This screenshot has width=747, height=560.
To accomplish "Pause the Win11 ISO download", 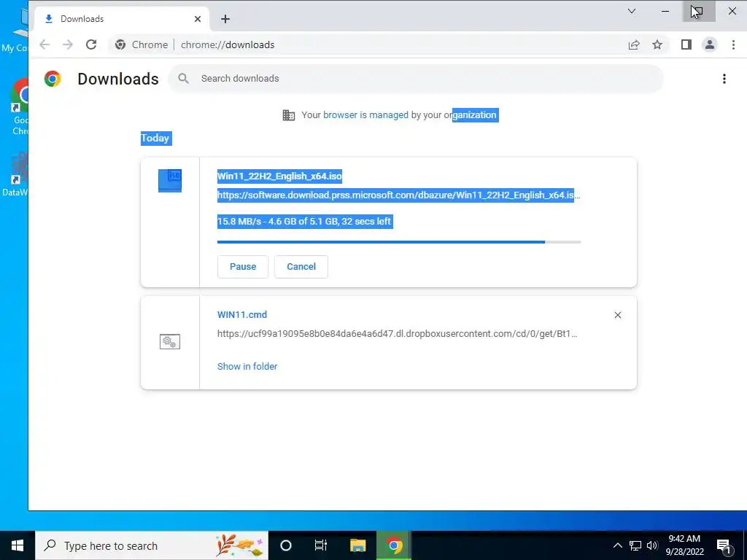I will [x=243, y=267].
